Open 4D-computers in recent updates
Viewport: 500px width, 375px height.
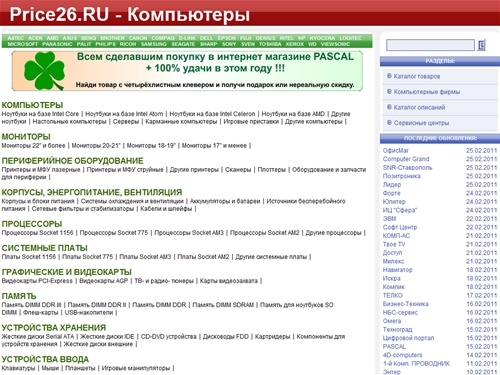(x=402, y=355)
